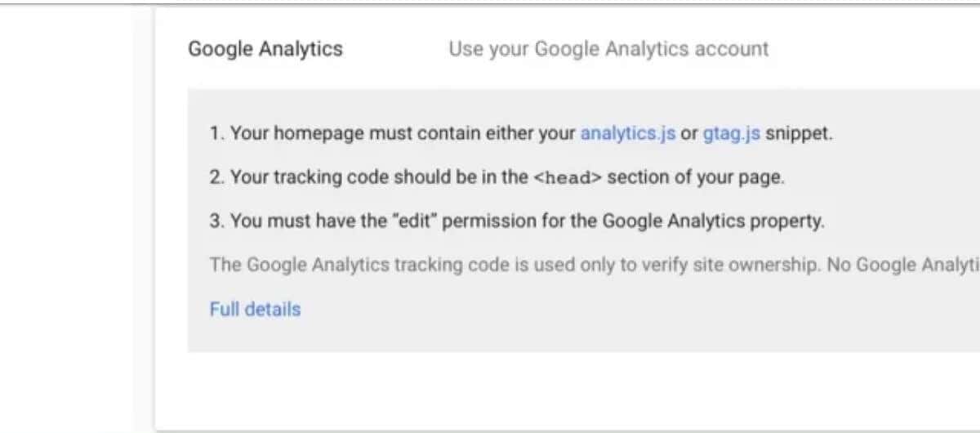Click the Full details link

click(x=255, y=310)
